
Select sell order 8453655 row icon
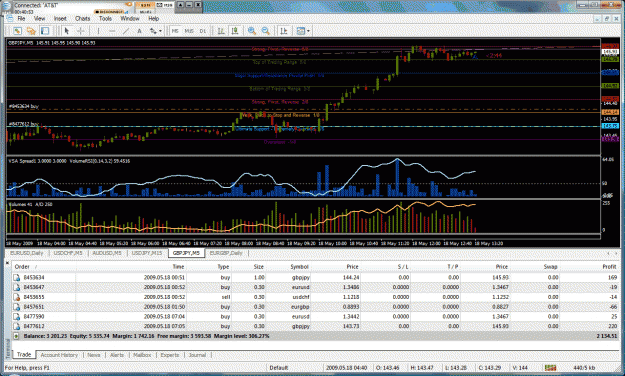pyautogui.click(x=17, y=297)
